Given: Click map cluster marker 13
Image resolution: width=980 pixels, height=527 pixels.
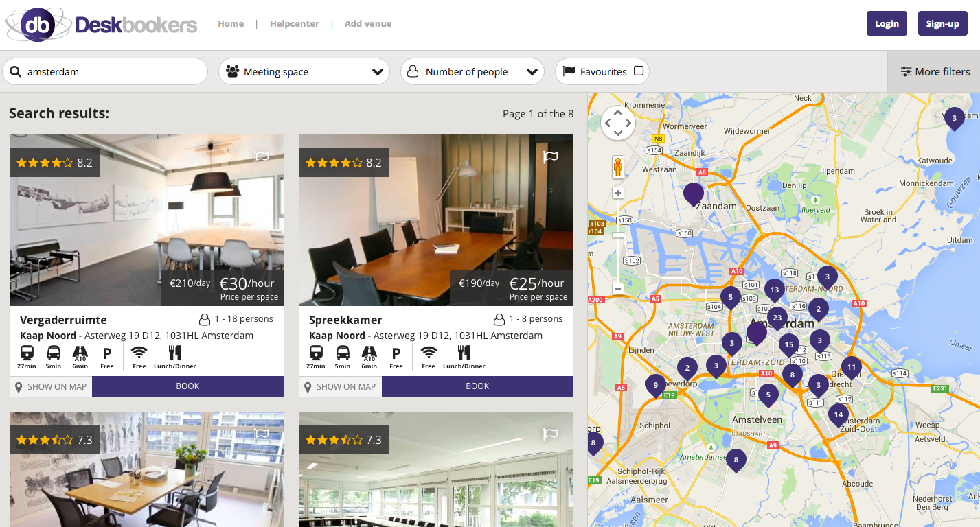Looking at the screenshot, I should [x=775, y=290].
